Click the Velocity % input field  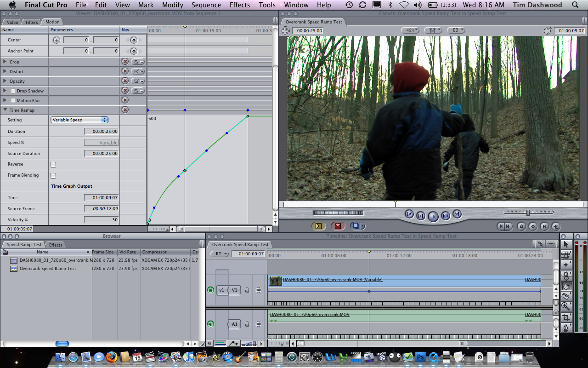[x=101, y=220]
